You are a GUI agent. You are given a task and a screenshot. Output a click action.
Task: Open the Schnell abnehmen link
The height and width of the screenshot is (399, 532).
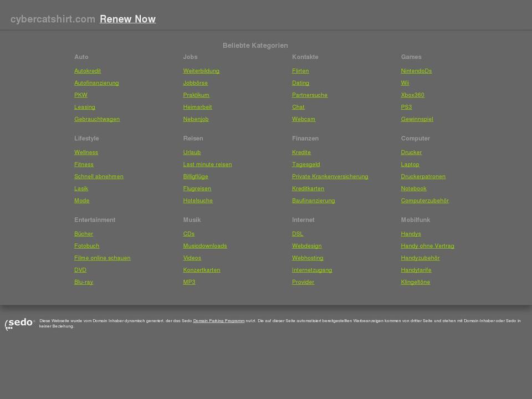pos(99,176)
